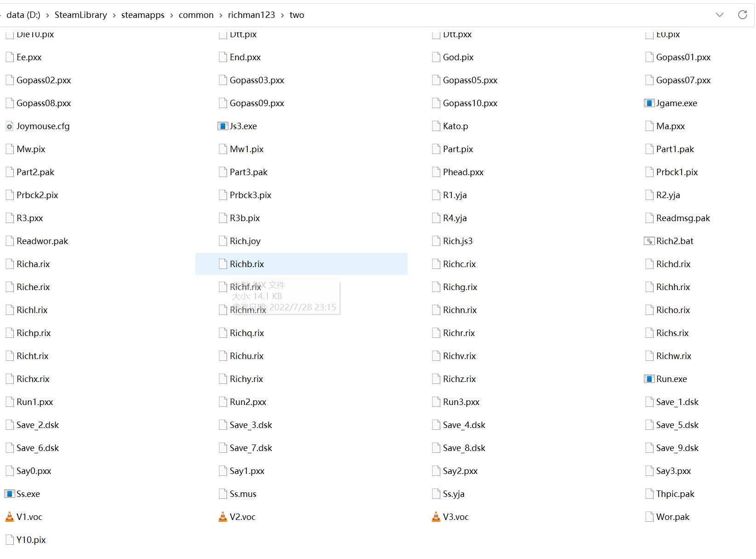Click the Ss.exe application icon
The image size is (756, 559).
tap(9, 494)
